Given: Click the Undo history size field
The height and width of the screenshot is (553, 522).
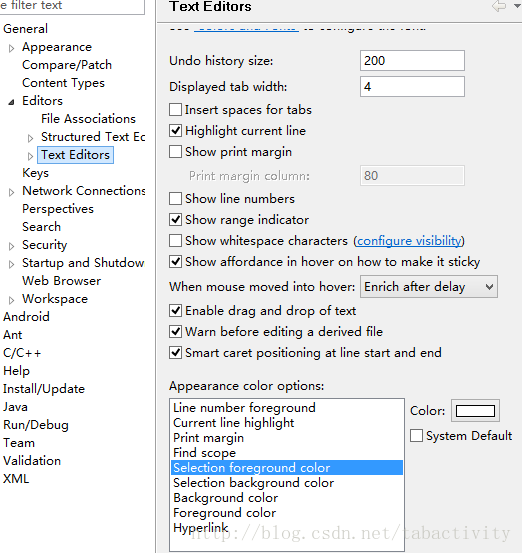Looking at the screenshot, I should pos(412,61).
